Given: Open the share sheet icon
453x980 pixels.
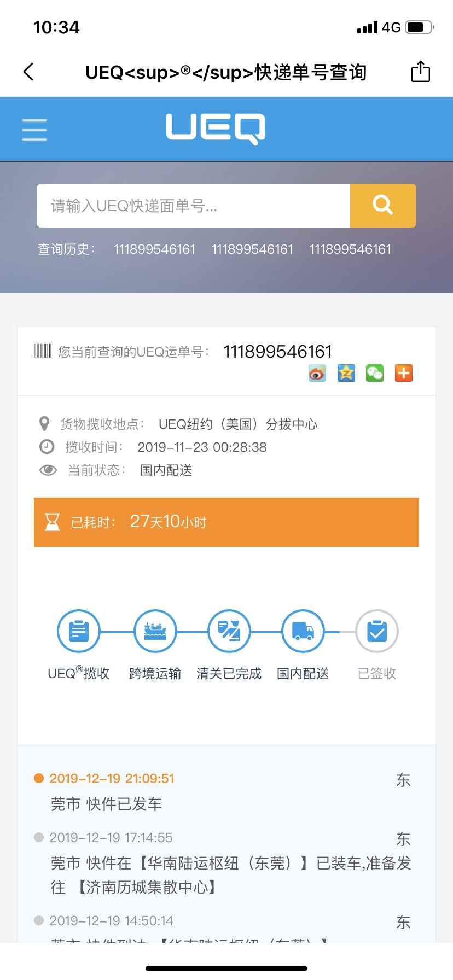Looking at the screenshot, I should (420, 71).
